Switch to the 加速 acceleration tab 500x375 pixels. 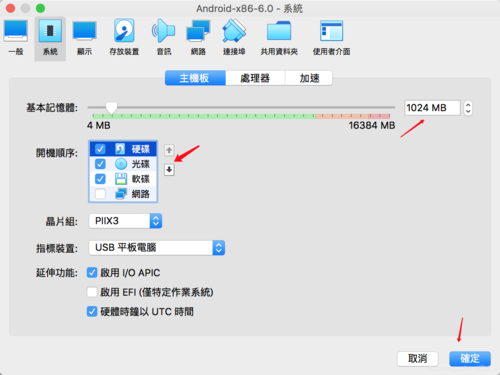pyautogui.click(x=309, y=78)
